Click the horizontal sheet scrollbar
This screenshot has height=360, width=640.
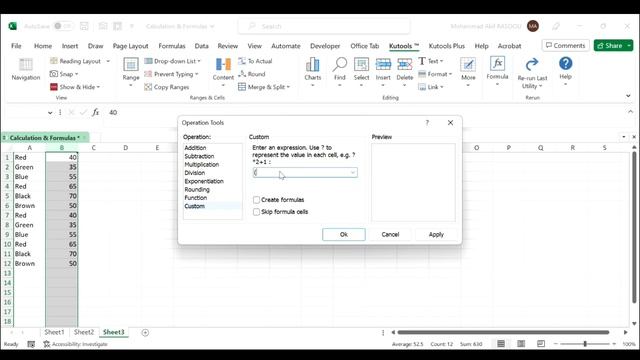503,332
